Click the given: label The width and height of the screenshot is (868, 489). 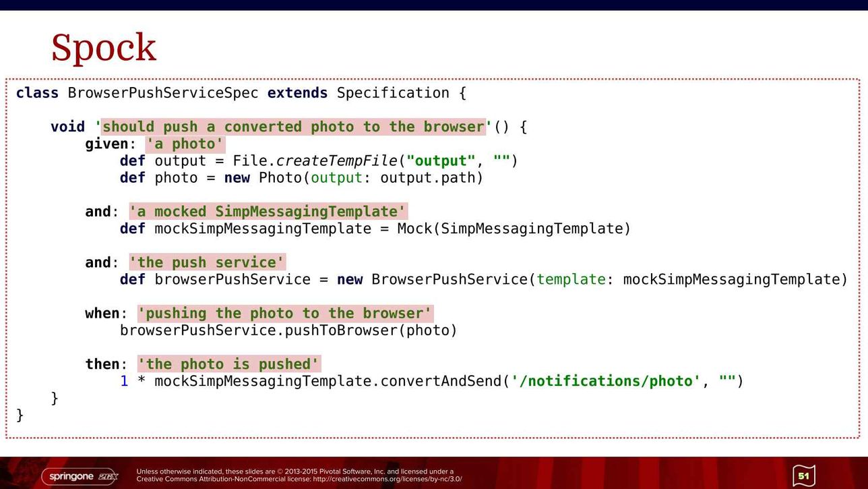[111, 144]
